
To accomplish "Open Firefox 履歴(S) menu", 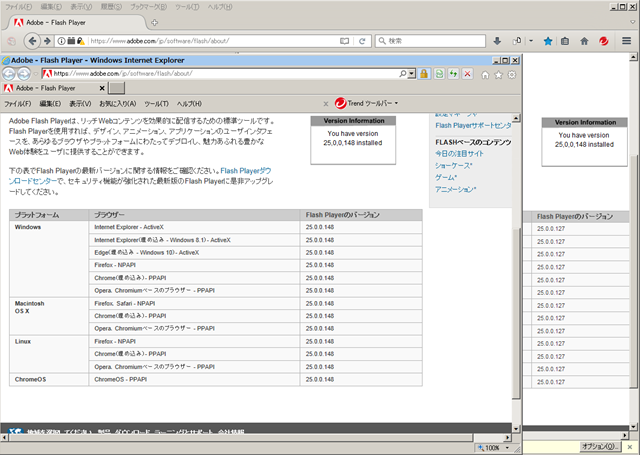I will tap(111, 7).
